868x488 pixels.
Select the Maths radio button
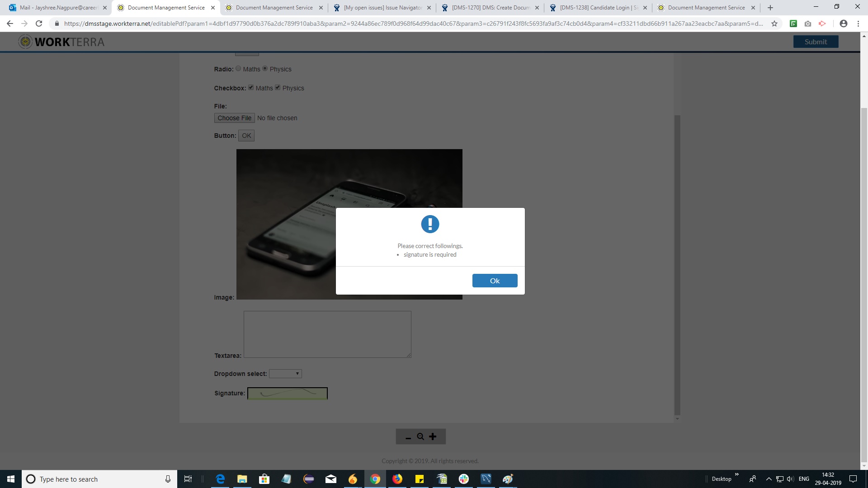click(238, 69)
